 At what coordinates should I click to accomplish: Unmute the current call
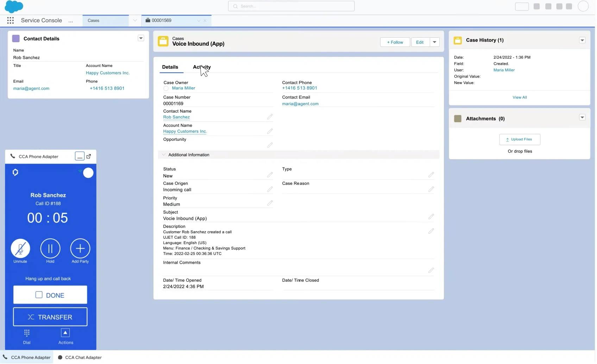[x=20, y=249]
